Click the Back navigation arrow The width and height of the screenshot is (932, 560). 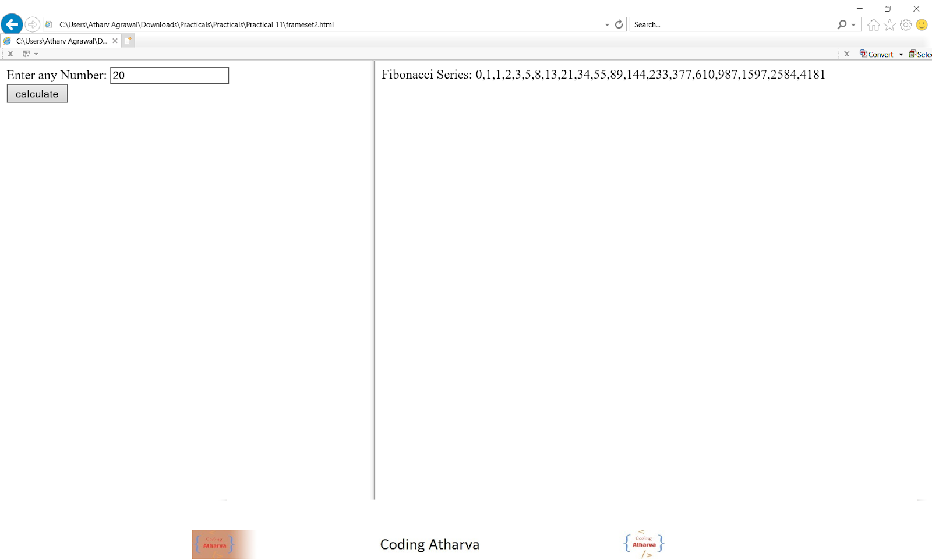[x=12, y=24]
